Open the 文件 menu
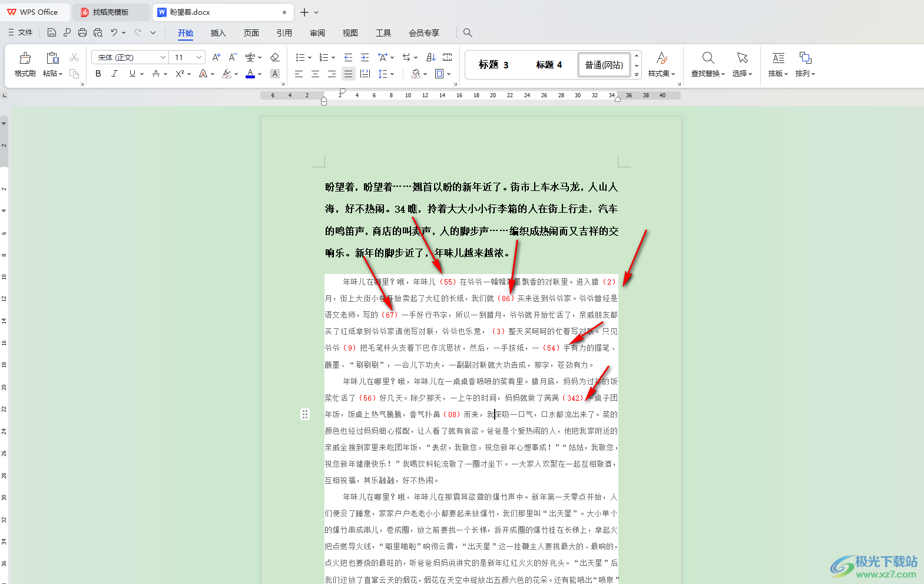Viewport: 924px width, 584px height. click(21, 32)
